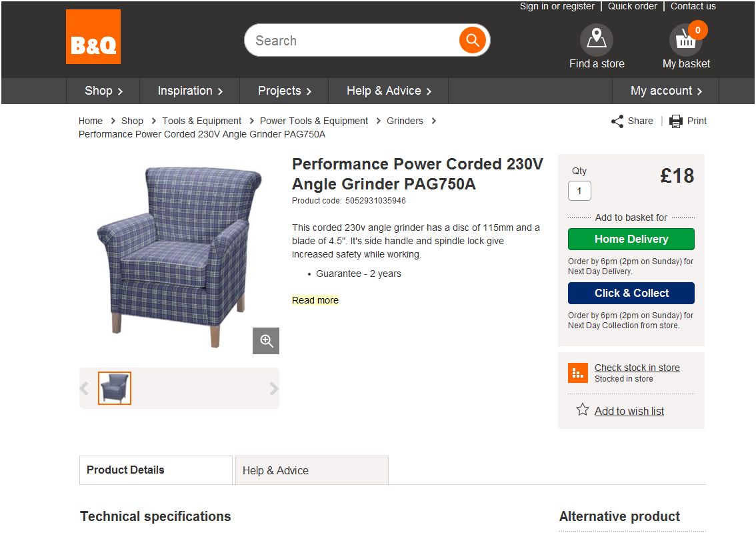
Task: Click the Click & Collect button
Action: point(631,294)
